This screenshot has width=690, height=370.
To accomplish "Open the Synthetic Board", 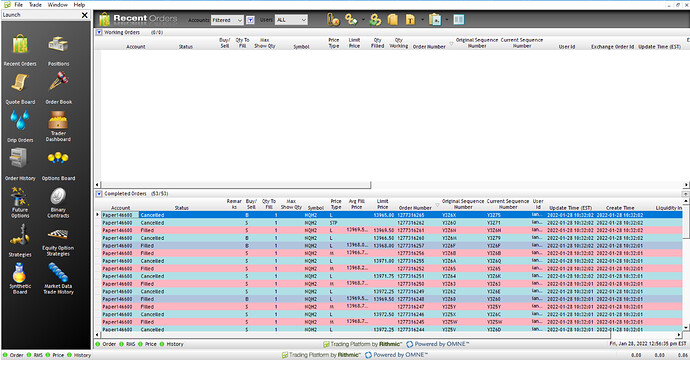I will 20,278.
